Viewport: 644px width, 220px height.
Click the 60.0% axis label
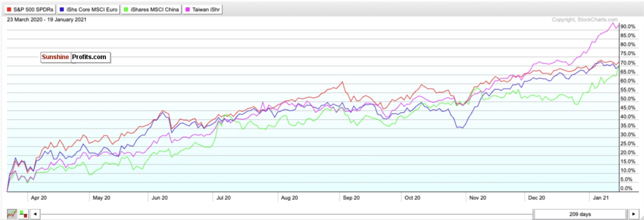[628, 81]
